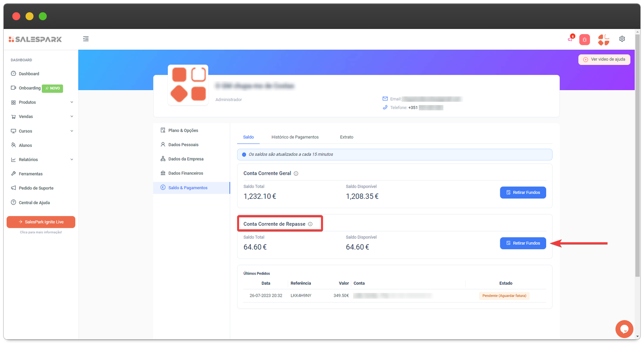
Task: Collapse the sidebar using the hamburger icon
Action: coord(86,39)
